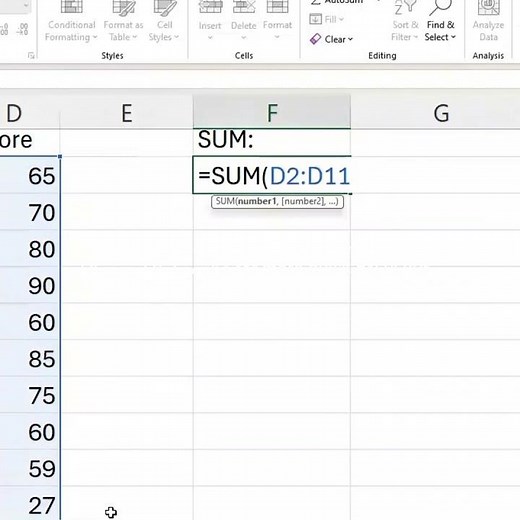520x520 pixels.
Task: Select the cell containing 90
Action: tap(30, 285)
